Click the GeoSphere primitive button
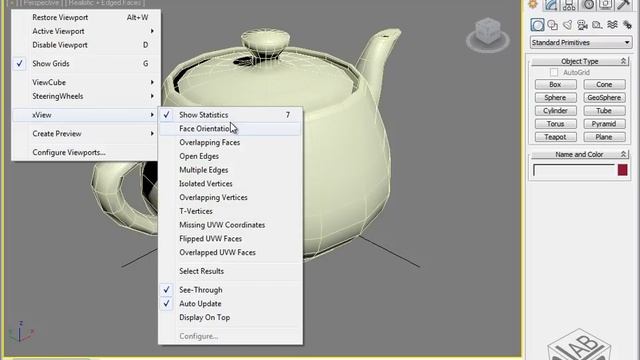This screenshot has width=640, height=360. click(x=604, y=98)
